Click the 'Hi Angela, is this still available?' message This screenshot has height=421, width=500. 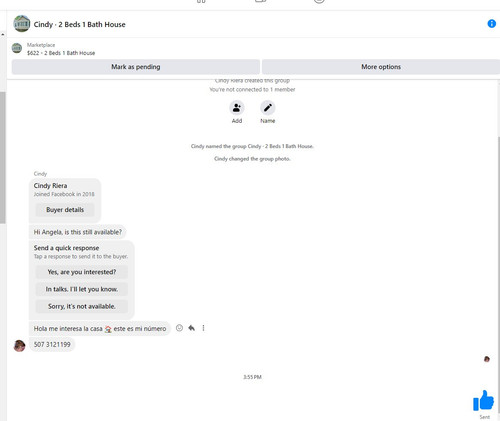pos(78,232)
